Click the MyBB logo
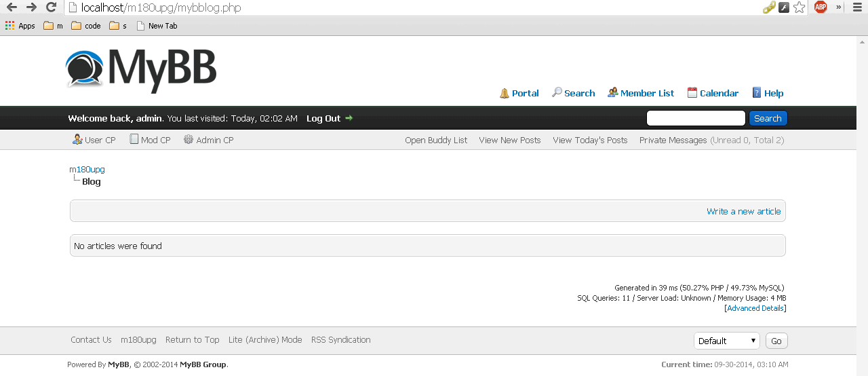This screenshot has height=376, width=868. tap(141, 69)
